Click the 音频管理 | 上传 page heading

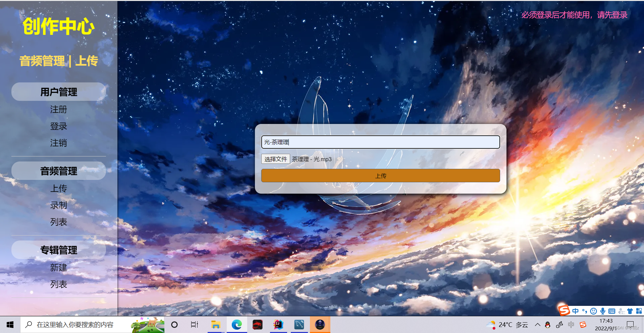[x=59, y=61]
